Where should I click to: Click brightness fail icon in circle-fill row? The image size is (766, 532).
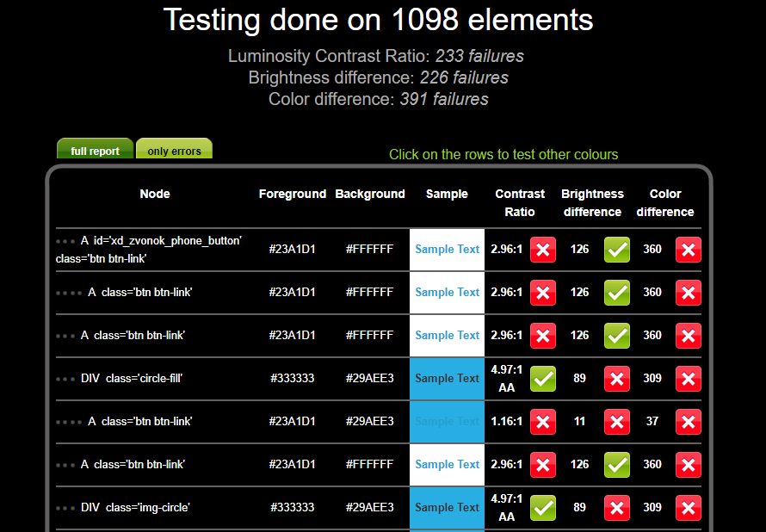click(x=616, y=379)
